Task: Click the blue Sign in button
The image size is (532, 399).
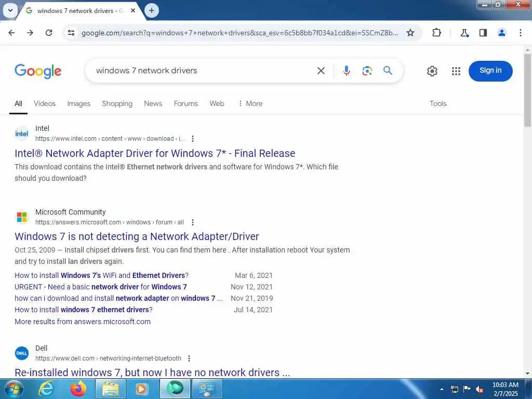Action: click(490, 71)
